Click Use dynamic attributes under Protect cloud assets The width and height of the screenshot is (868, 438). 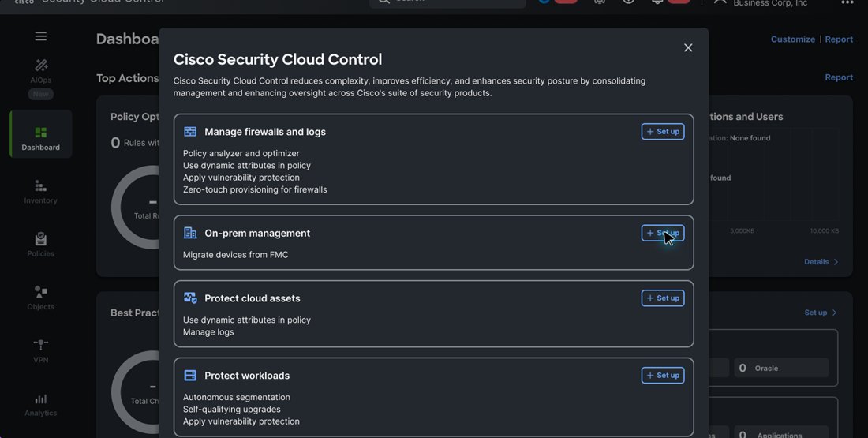click(x=247, y=320)
